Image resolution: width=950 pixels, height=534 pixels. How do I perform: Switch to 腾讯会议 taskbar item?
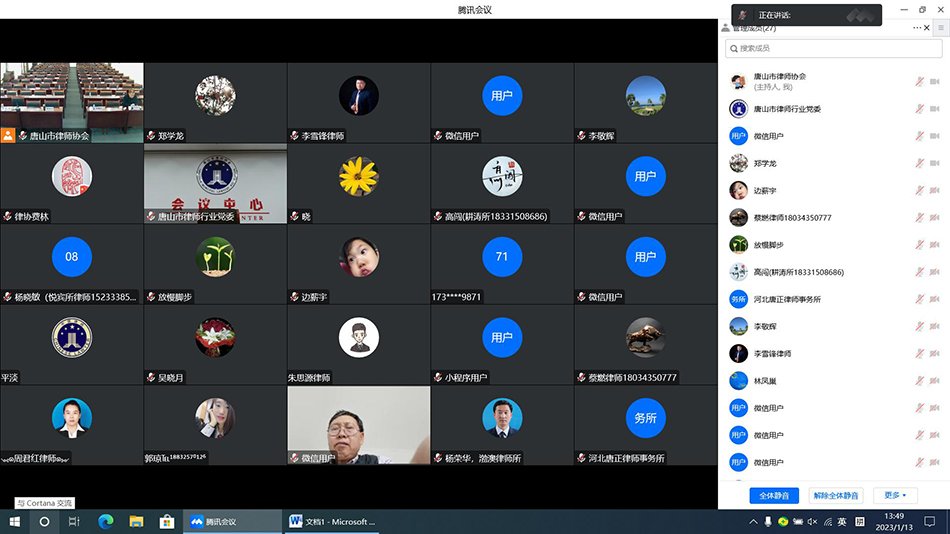[233, 521]
